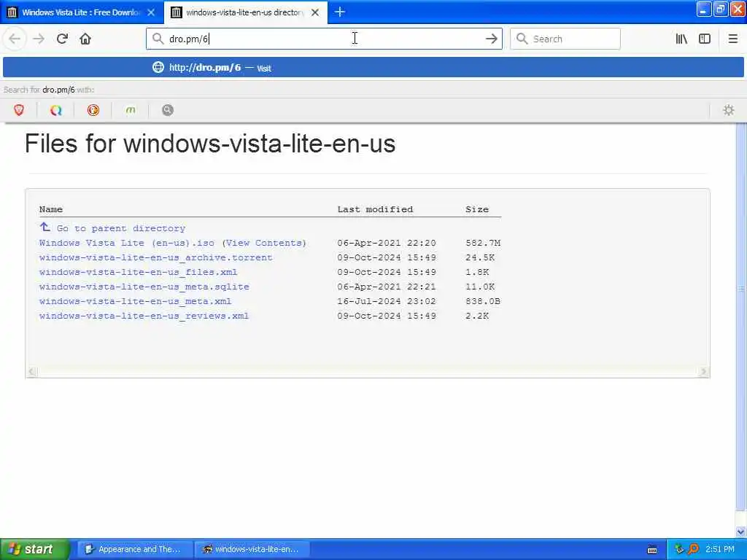Click the 06-Apr-2021 22:20 date

(387, 243)
